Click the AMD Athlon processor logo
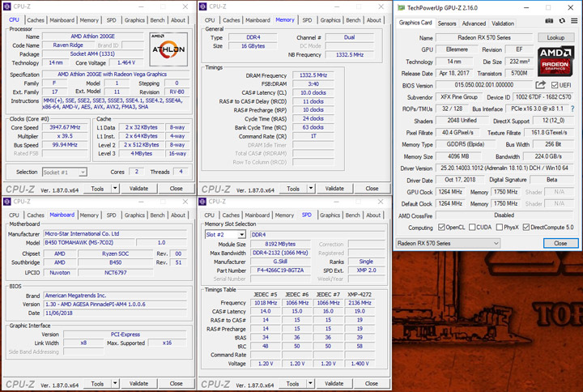The image size is (583, 392). [168, 49]
